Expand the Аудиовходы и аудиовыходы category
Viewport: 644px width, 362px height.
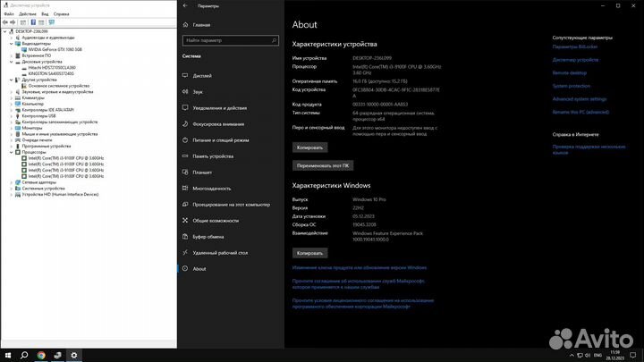(12, 38)
